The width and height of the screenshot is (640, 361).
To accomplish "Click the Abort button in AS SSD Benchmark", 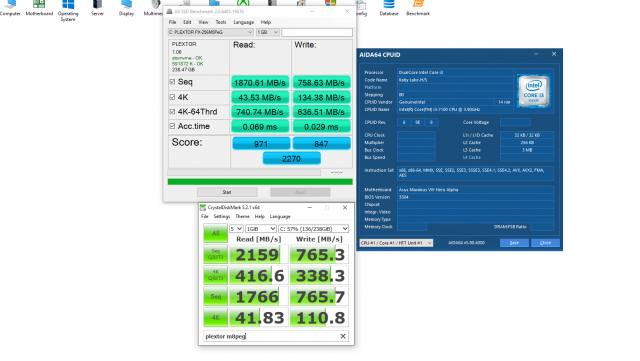I will [300, 192].
